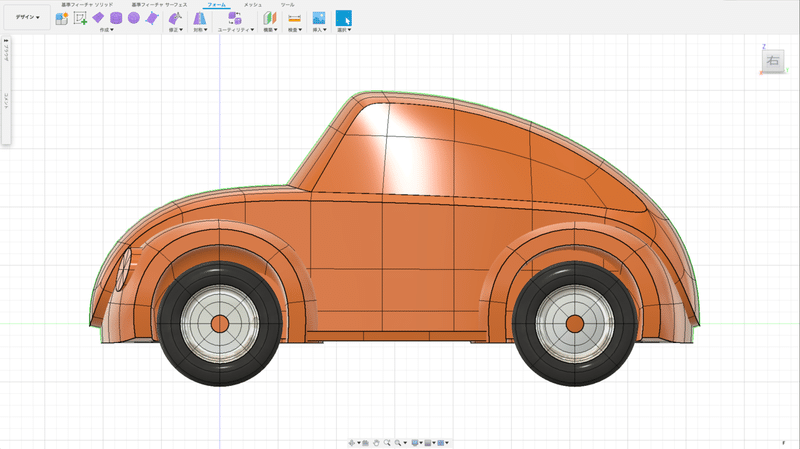
Task: Expand the 選択 dropdown menu
Action: coord(343,30)
